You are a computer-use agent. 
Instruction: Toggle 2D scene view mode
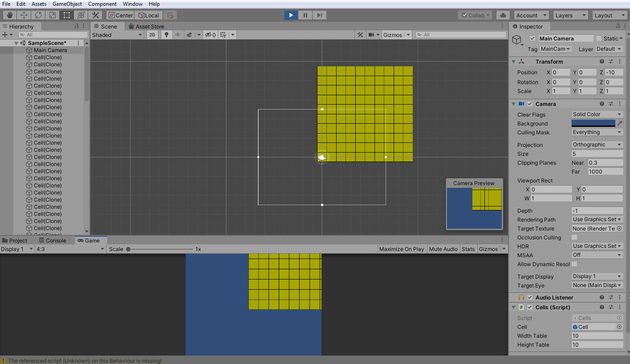coord(152,35)
